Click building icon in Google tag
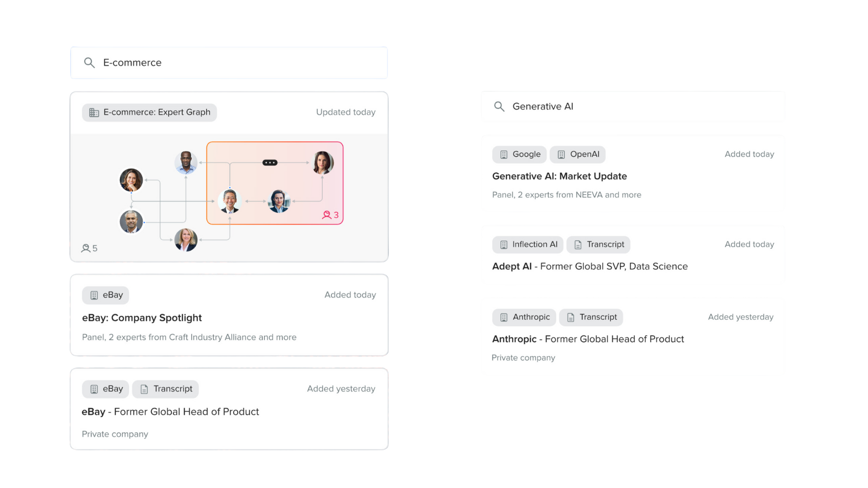 (x=504, y=155)
